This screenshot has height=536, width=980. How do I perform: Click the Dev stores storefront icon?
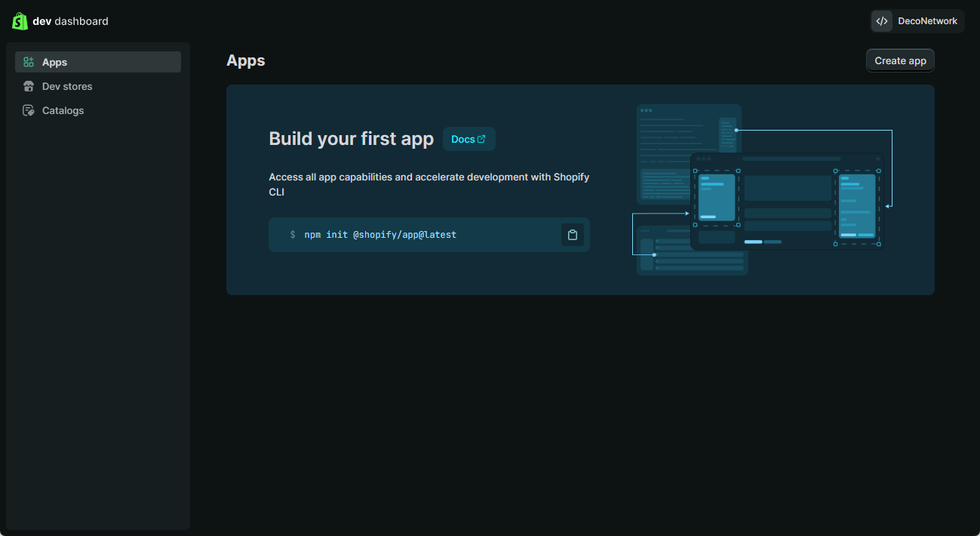[x=29, y=86]
